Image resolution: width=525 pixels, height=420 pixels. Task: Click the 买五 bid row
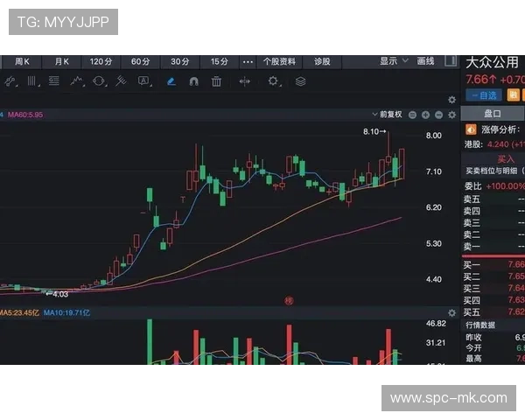tap(493, 312)
